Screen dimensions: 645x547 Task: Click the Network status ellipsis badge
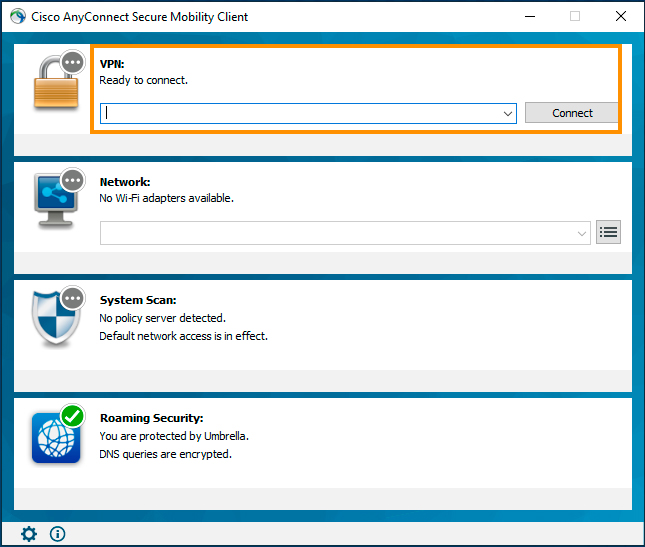click(73, 180)
